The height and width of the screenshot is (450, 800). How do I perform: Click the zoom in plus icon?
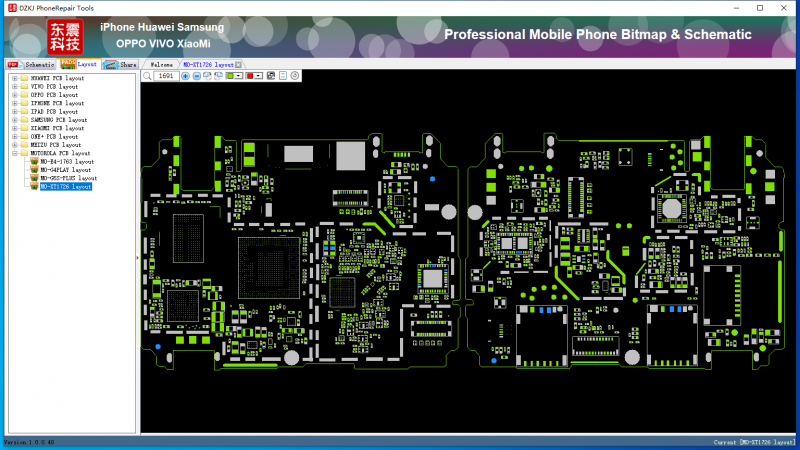tap(185, 76)
